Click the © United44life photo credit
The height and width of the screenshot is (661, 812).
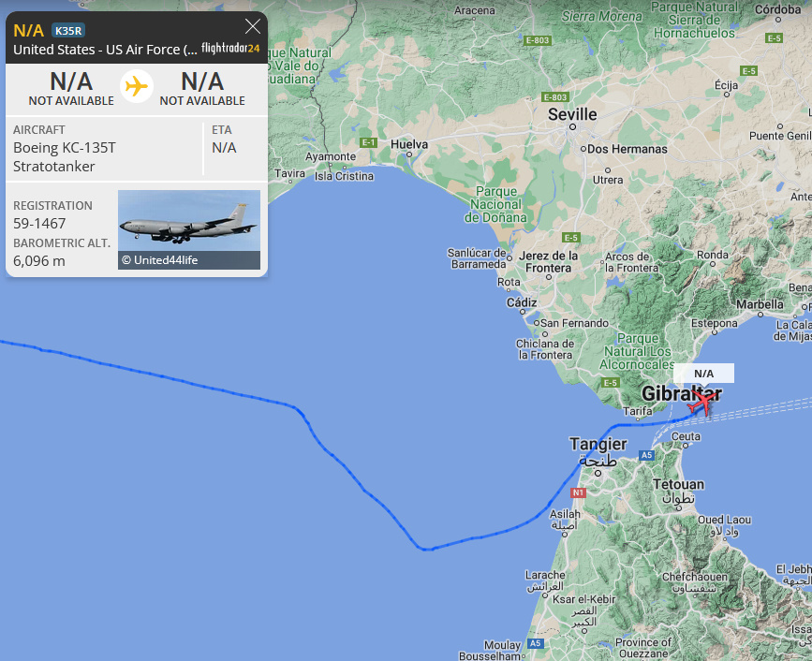159,260
